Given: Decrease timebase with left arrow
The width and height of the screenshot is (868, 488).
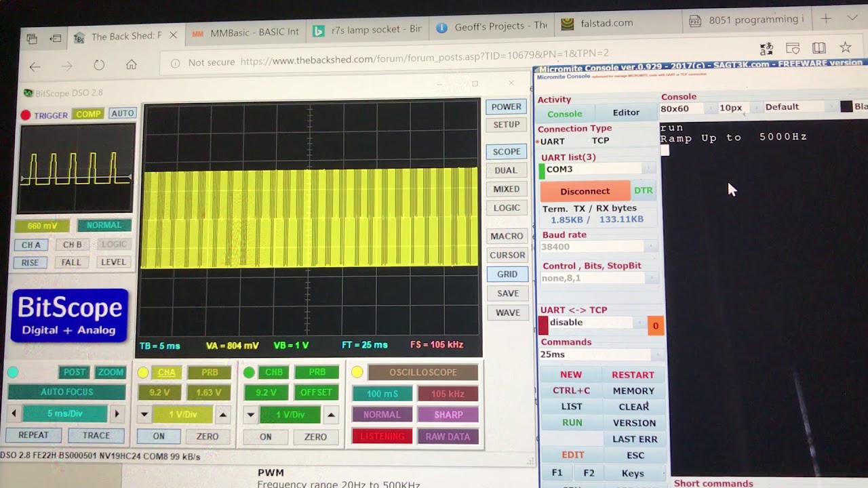Looking at the screenshot, I should [x=14, y=413].
